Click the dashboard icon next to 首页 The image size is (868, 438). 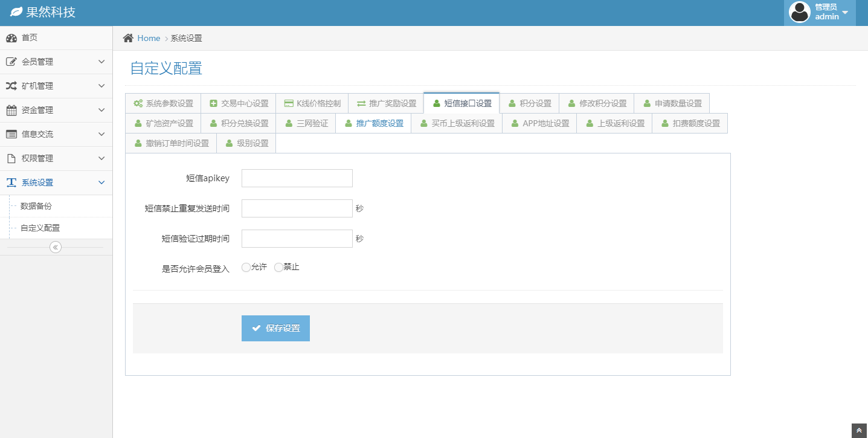pos(11,38)
